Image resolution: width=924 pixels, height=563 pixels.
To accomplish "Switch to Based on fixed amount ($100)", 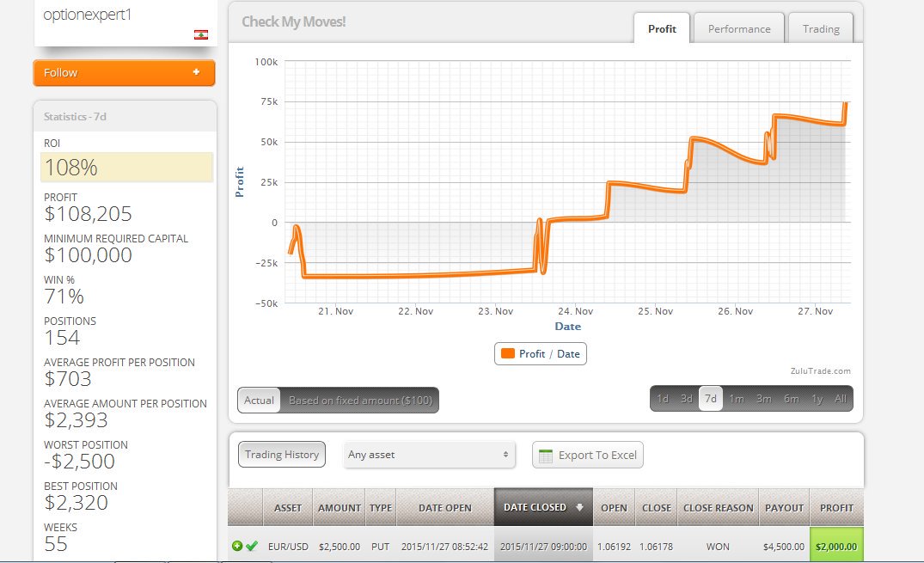I will click(x=360, y=401).
